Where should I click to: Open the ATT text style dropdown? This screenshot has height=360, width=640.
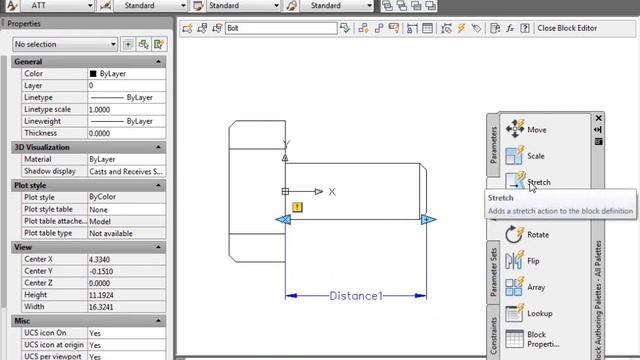pyautogui.click(x=90, y=6)
